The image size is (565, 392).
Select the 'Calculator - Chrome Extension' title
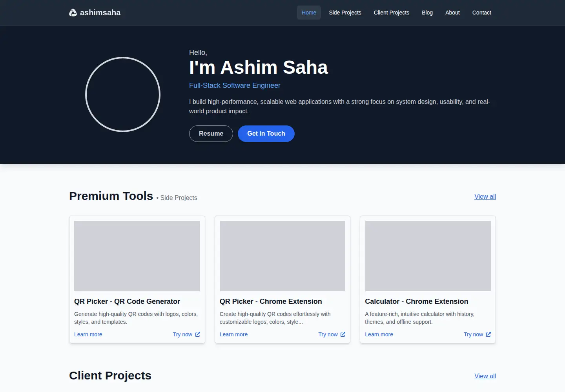416,301
